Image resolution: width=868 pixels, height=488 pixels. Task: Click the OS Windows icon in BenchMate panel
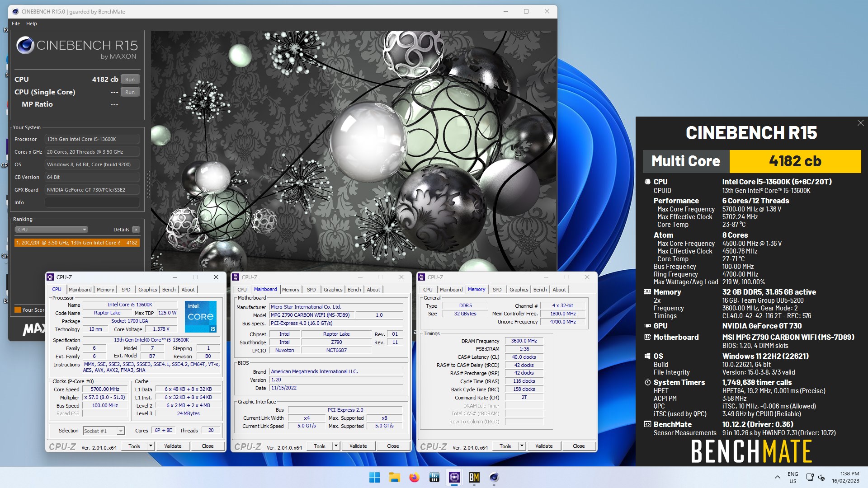[x=647, y=356]
